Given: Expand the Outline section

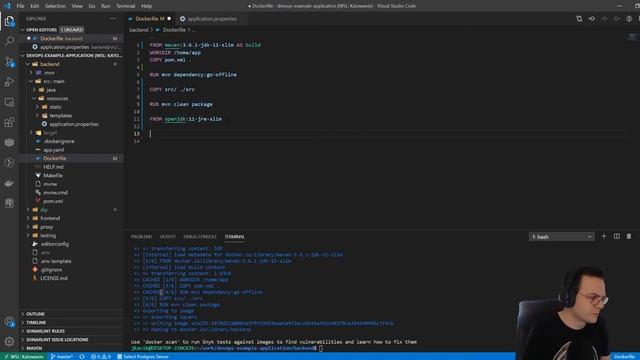Looking at the screenshot, I should click(x=72, y=314).
